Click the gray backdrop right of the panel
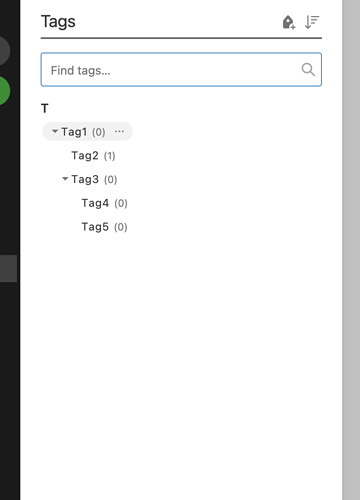 351,250
